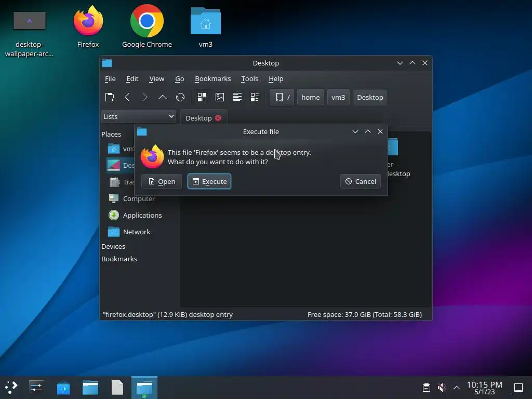Open Discover software store taskbar icon
Viewport: 532px width, 399px height.
(x=63, y=388)
